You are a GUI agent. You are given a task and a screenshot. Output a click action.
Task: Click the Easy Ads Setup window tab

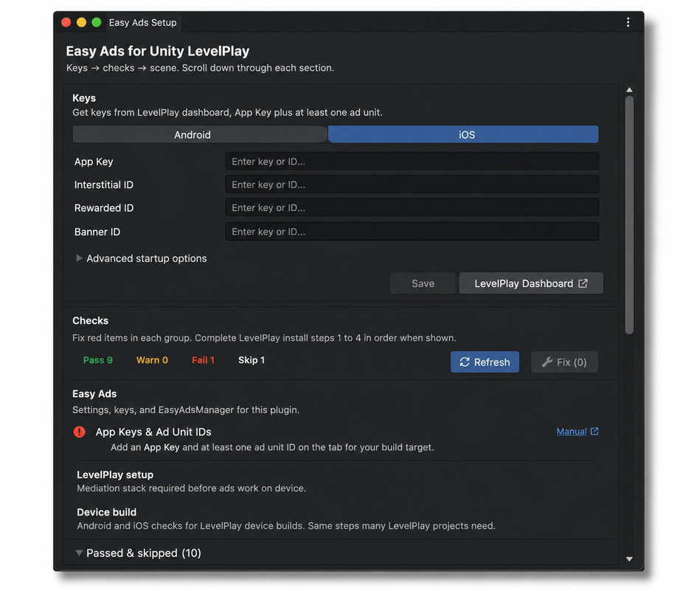[x=142, y=22]
